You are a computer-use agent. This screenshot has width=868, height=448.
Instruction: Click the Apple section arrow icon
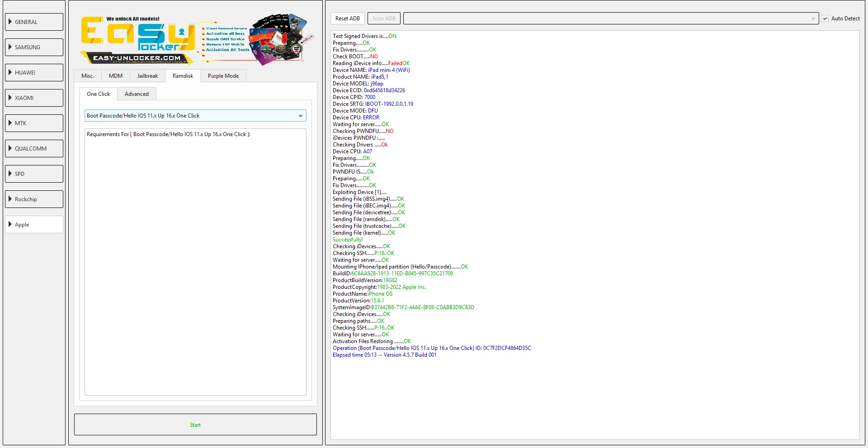10,224
